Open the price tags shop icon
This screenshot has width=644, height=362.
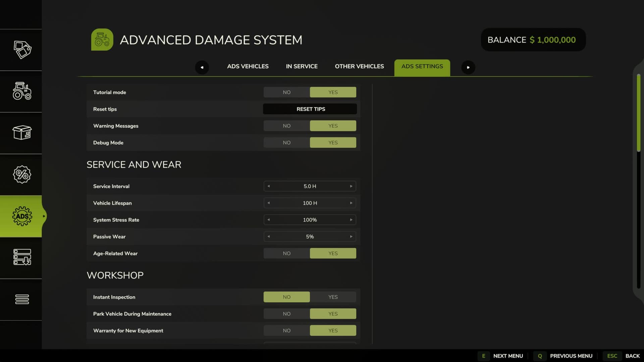[x=22, y=50]
